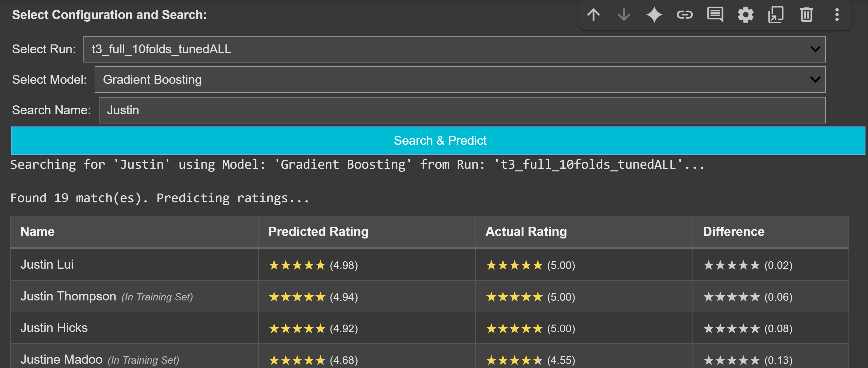The image size is (868, 368).
Task: Move cell down with the down arrow icon
Action: click(x=624, y=15)
